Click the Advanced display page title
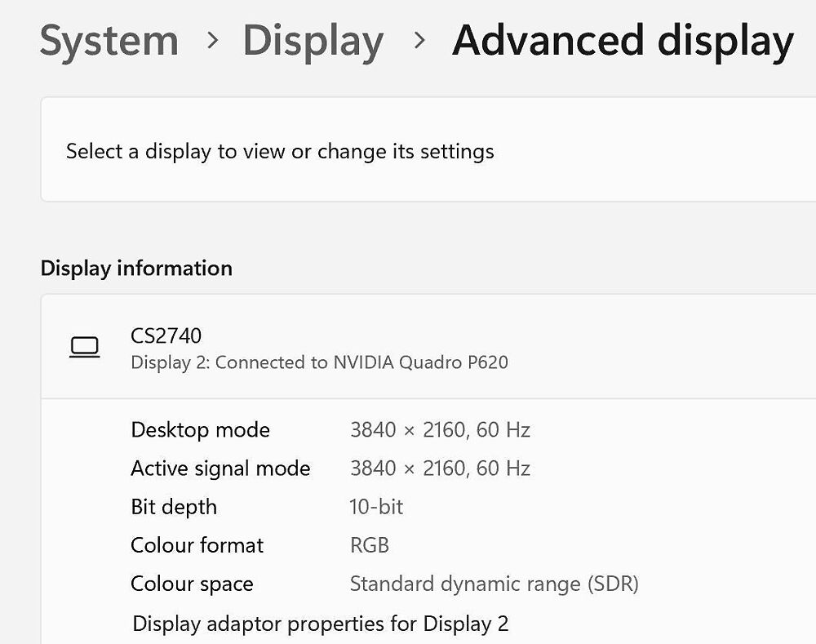816x644 pixels. pyautogui.click(x=623, y=41)
